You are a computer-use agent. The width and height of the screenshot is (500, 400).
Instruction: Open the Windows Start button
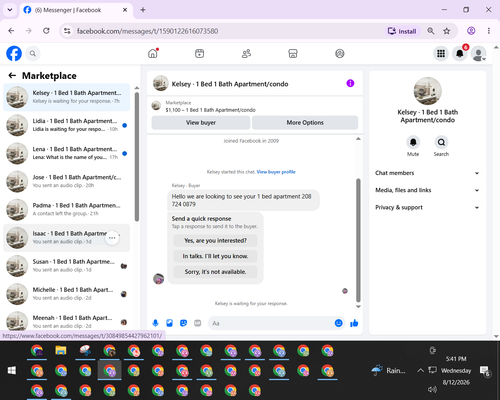pos(12,370)
